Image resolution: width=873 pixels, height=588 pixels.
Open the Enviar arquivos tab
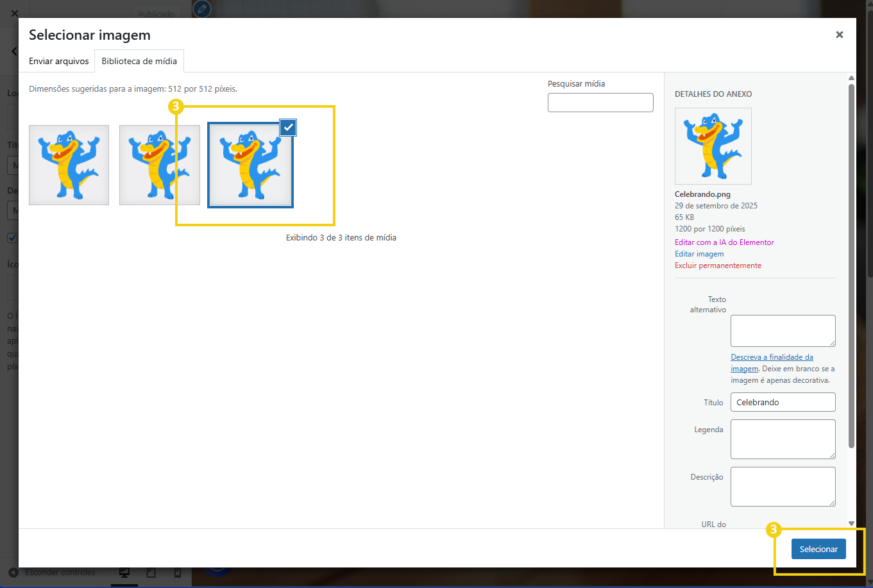[58, 62]
